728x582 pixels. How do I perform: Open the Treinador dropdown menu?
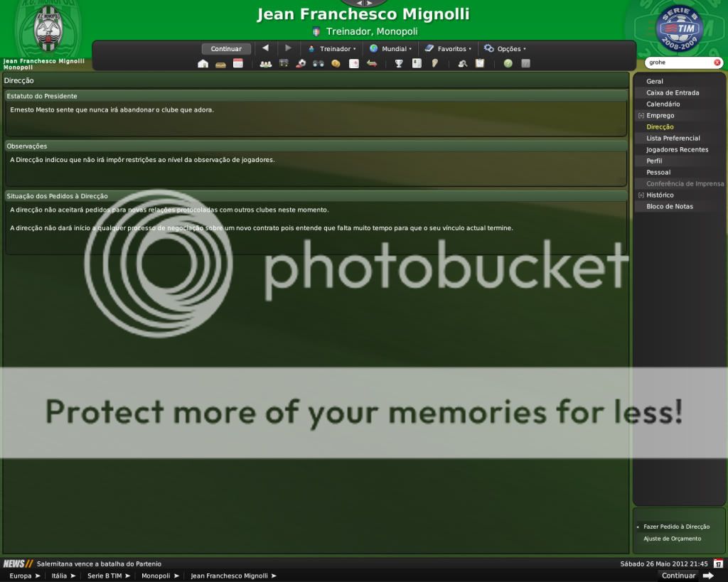(331, 49)
